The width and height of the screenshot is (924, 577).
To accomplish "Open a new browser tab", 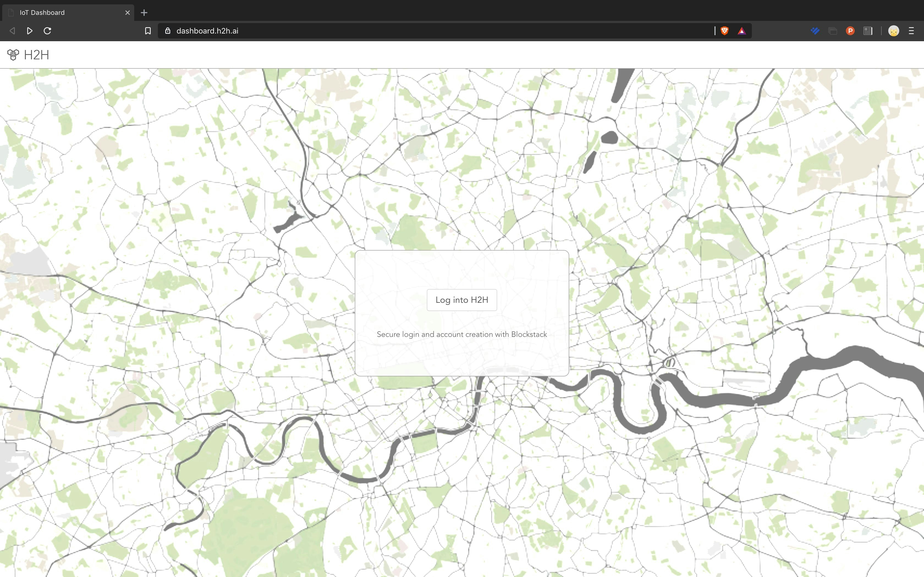I will point(144,13).
